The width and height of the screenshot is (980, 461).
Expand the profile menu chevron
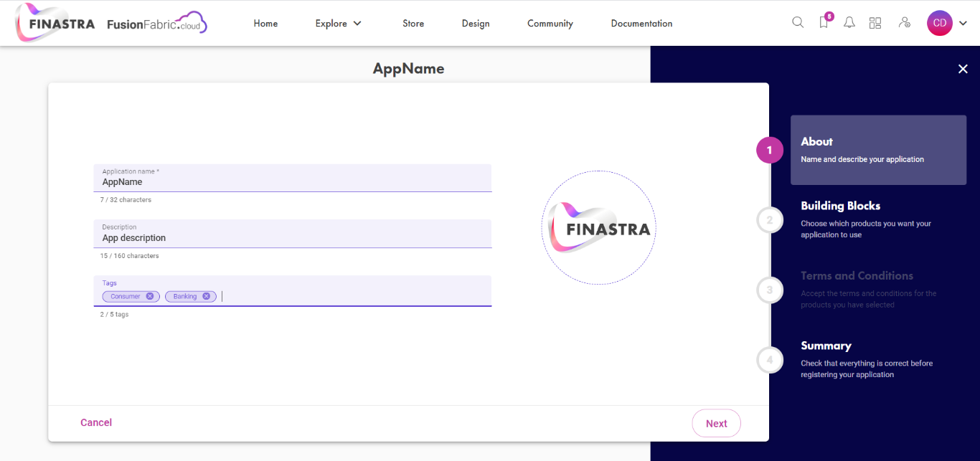point(963,23)
